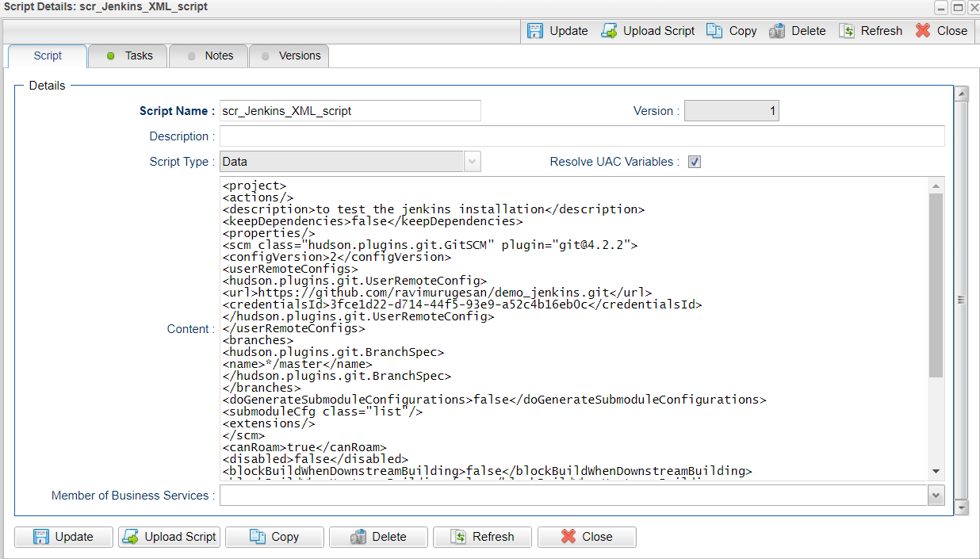Click the floppy icon on bottom Update button
The height and width of the screenshot is (559, 980).
pos(41,537)
